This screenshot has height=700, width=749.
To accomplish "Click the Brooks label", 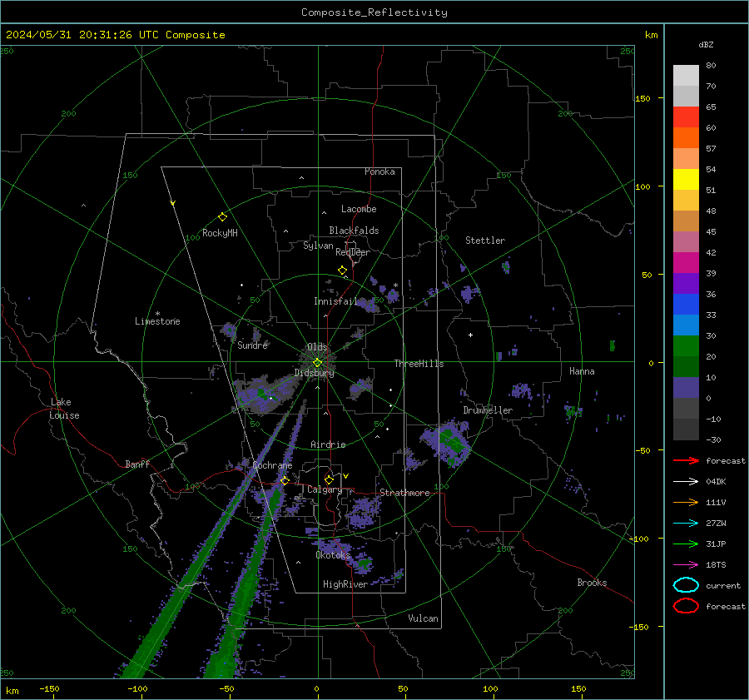I will (592, 583).
